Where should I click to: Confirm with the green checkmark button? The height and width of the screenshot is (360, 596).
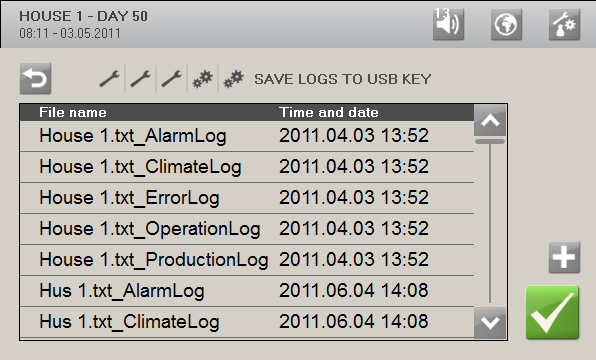click(552, 312)
